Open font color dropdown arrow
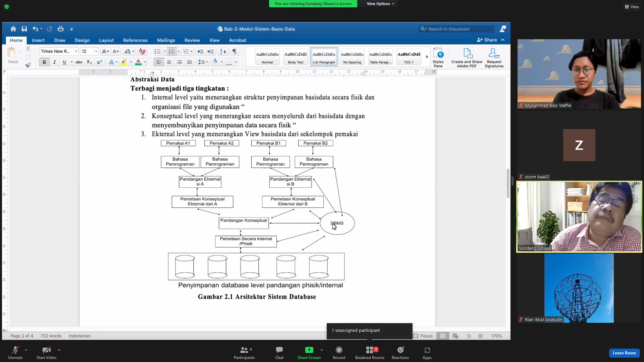 [145, 62]
